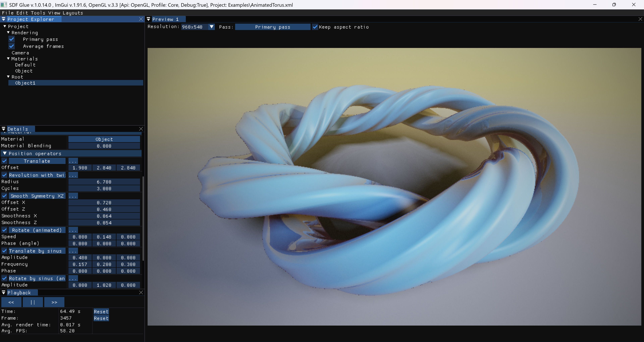
Task: Adjust the Material Blending slider 0.000
Action: (104, 146)
